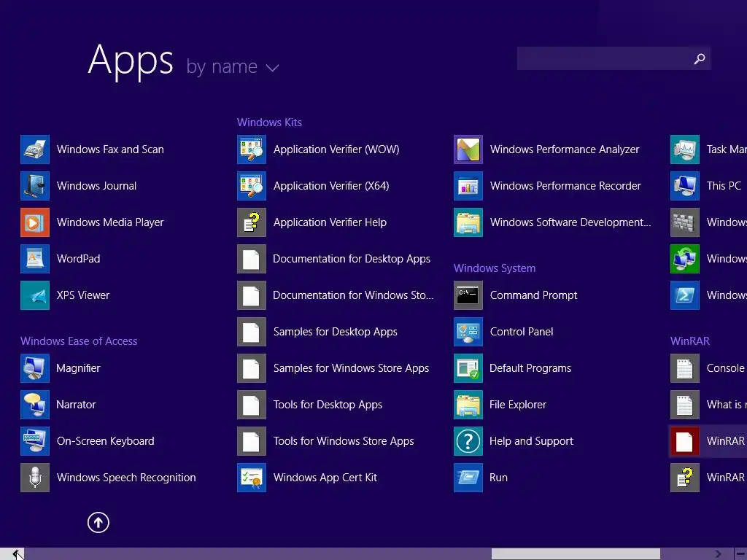Open the 'What is' WinRAR document icon
The image size is (747, 560).
(x=685, y=405)
